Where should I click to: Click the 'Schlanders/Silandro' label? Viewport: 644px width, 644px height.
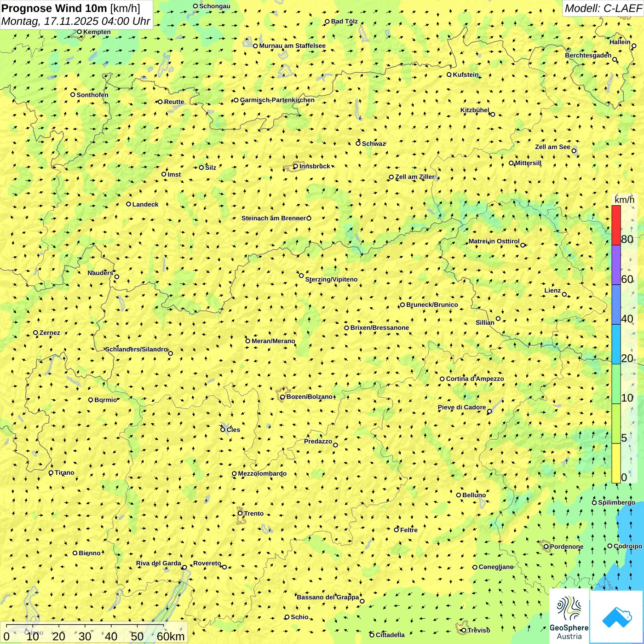click(x=136, y=349)
